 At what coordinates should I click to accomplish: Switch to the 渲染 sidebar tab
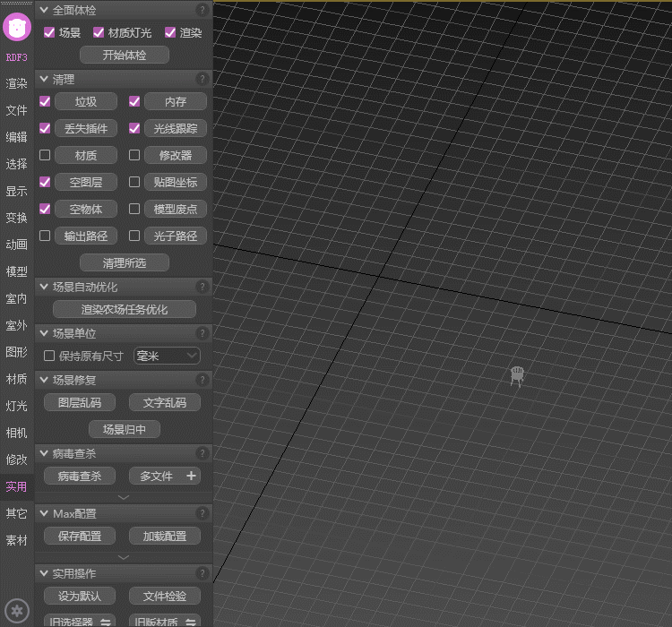17,83
